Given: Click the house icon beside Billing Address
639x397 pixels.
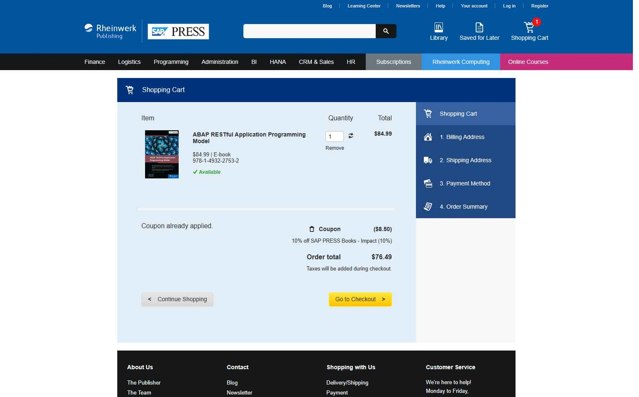Looking at the screenshot, I should (428, 137).
